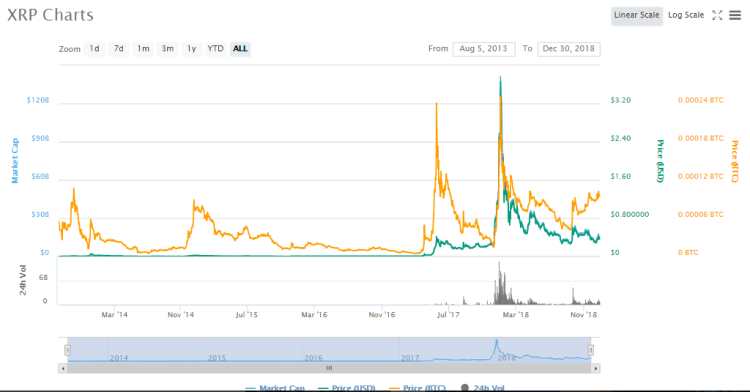The image size is (750, 392).
Task: Set zoom to 1m
Action: (143, 49)
